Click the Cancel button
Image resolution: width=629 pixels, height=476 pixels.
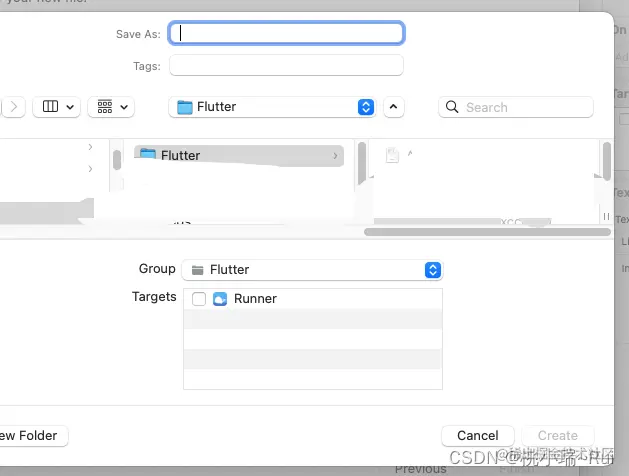tap(478, 435)
